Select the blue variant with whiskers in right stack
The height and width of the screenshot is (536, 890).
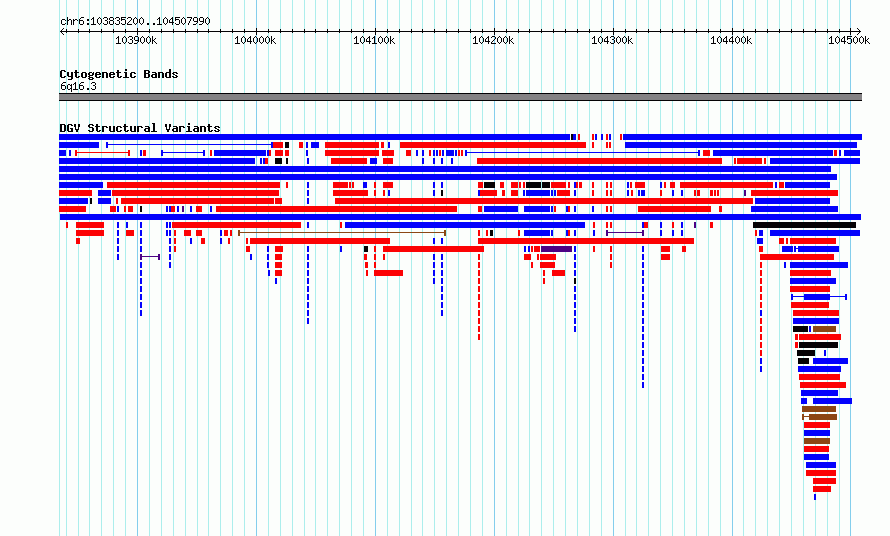819,297
